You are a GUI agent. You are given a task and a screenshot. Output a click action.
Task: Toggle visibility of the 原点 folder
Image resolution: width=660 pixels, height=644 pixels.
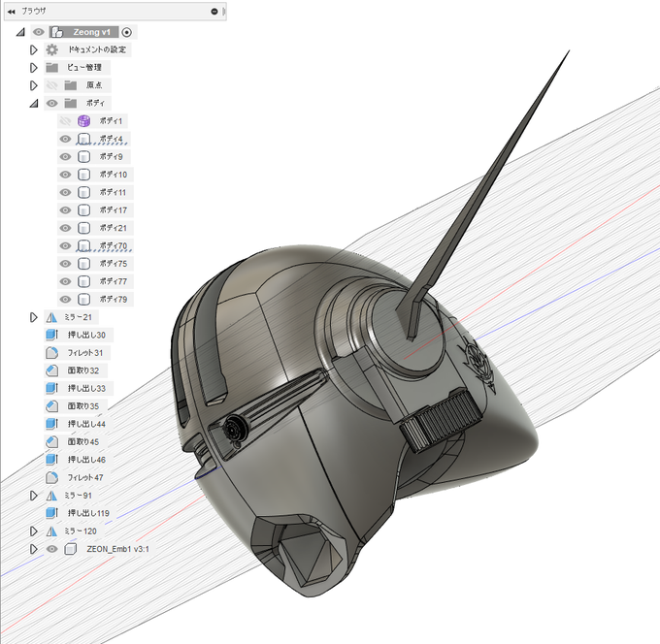51,85
